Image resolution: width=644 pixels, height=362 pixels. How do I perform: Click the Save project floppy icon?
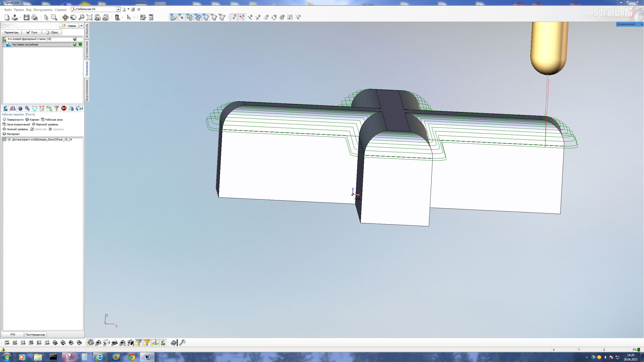pyautogui.click(x=26, y=17)
